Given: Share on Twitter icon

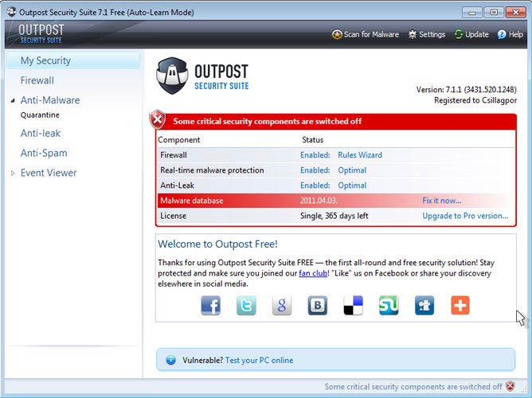Looking at the screenshot, I should coord(246,306).
